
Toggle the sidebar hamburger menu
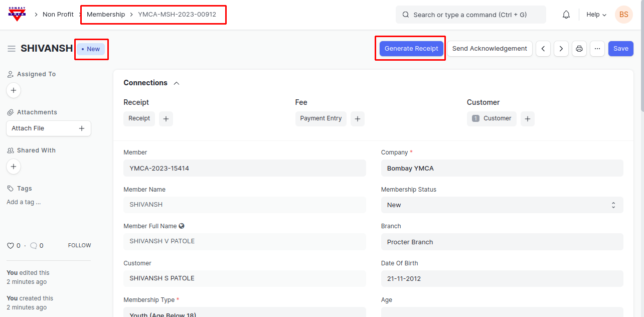11,49
